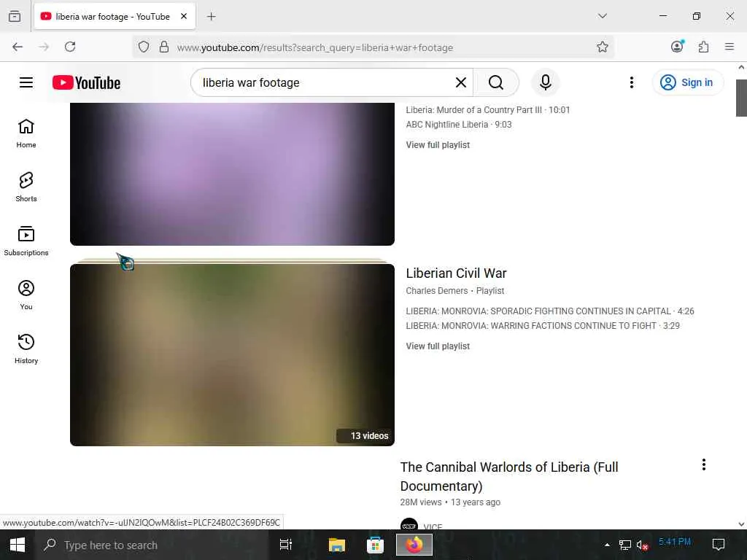This screenshot has width=747, height=560.
Task: Open Subscriptions in the sidebar
Action: click(x=26, y=241)
